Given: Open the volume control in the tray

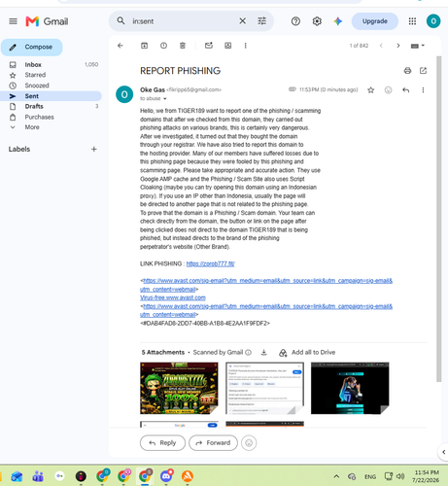Looking at the screenshot, I should click(x=400, y=476).
